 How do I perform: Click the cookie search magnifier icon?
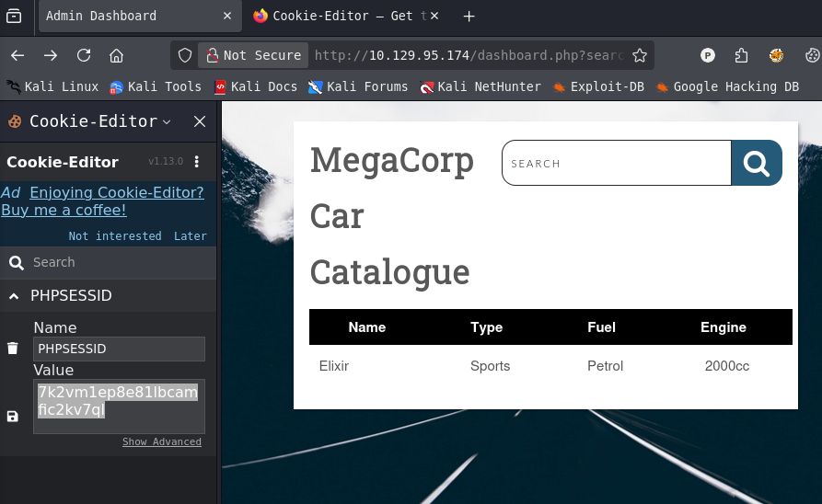coord(17,263)
